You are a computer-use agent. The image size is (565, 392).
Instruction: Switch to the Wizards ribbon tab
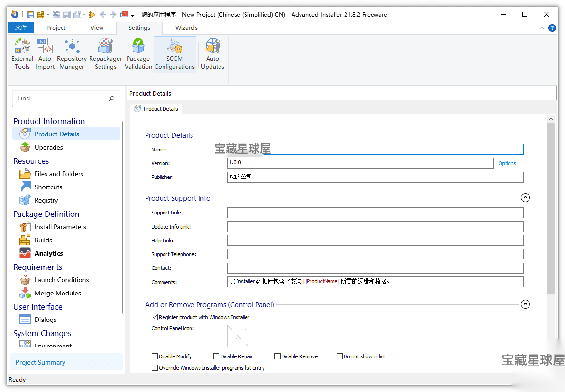click(186, 28)
